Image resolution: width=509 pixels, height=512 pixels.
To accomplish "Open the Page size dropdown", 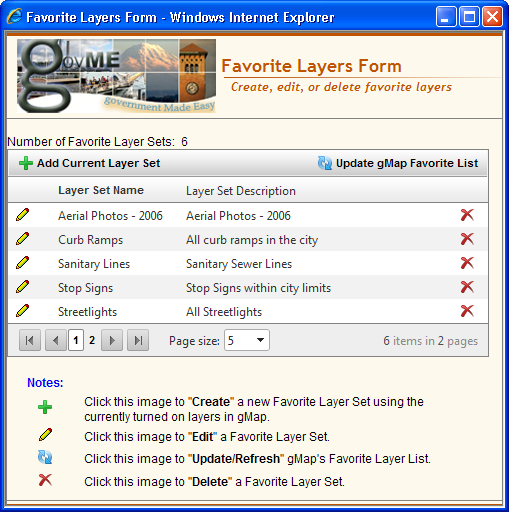I will [247, 340].
